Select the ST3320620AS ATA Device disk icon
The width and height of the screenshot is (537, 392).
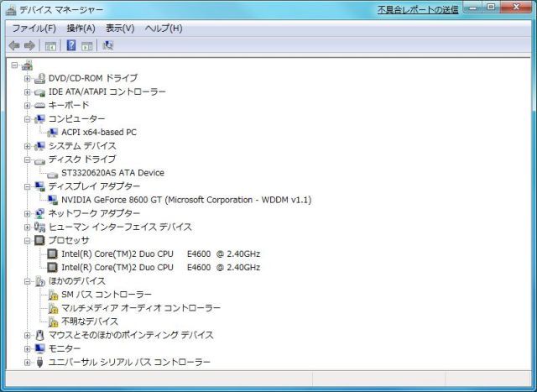click(x=53, y=173)
